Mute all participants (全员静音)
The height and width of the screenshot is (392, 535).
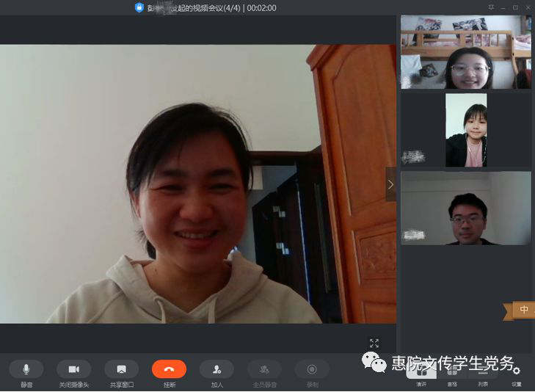tap(264, 369)
